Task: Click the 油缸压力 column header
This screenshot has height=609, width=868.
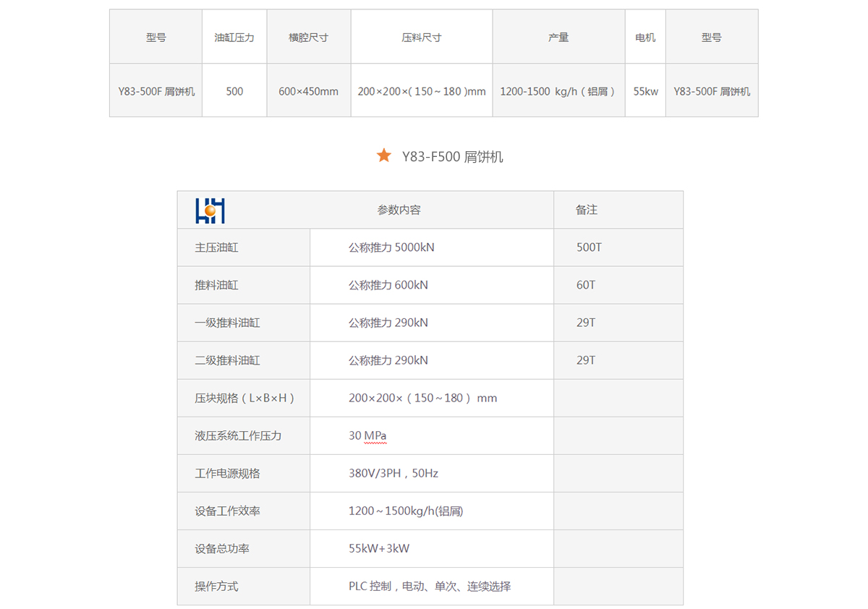Action: pyautogui.click(x=234, y=37)
